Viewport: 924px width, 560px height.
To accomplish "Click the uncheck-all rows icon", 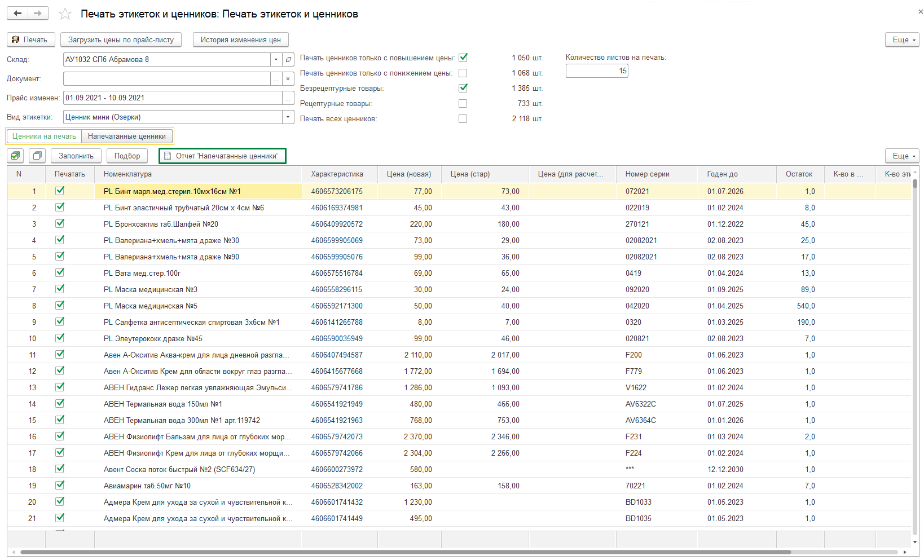I will [x=37, y=156].
